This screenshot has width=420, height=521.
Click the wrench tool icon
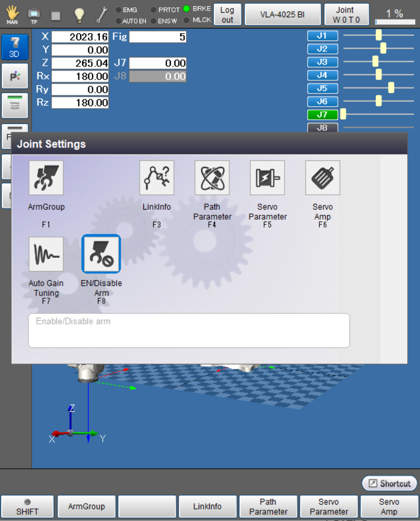point(102,15)
